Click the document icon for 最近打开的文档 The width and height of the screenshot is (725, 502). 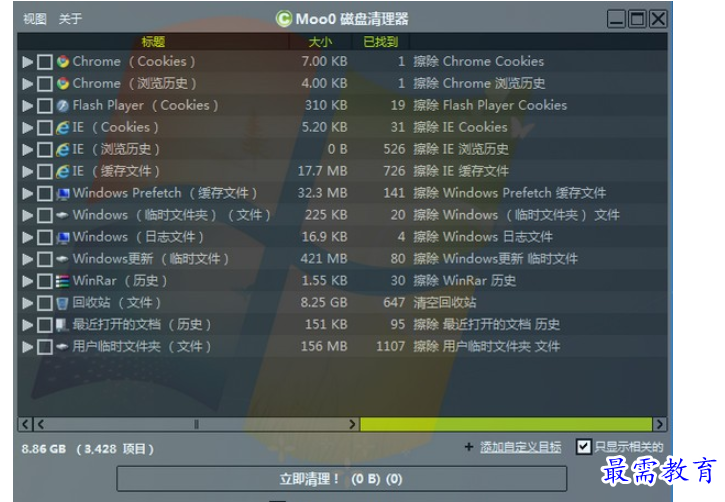coord(62,325)
